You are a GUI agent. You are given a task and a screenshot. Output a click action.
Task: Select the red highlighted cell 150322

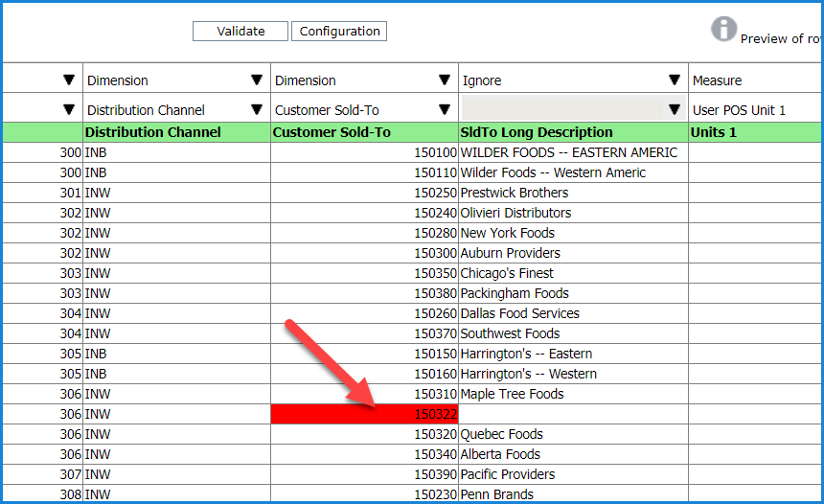[x=365, y=414]
